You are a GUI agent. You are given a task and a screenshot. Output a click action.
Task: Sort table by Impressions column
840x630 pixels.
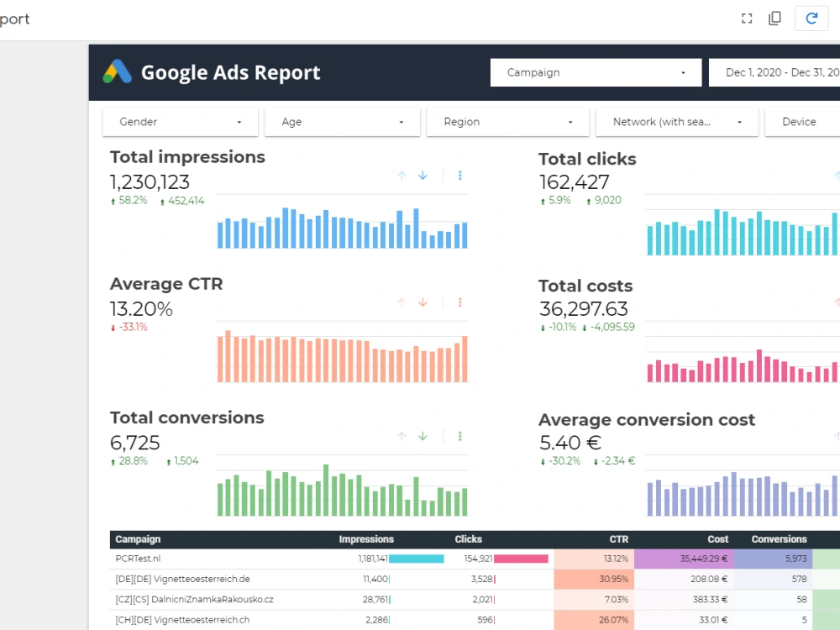(x=366, y=539)
